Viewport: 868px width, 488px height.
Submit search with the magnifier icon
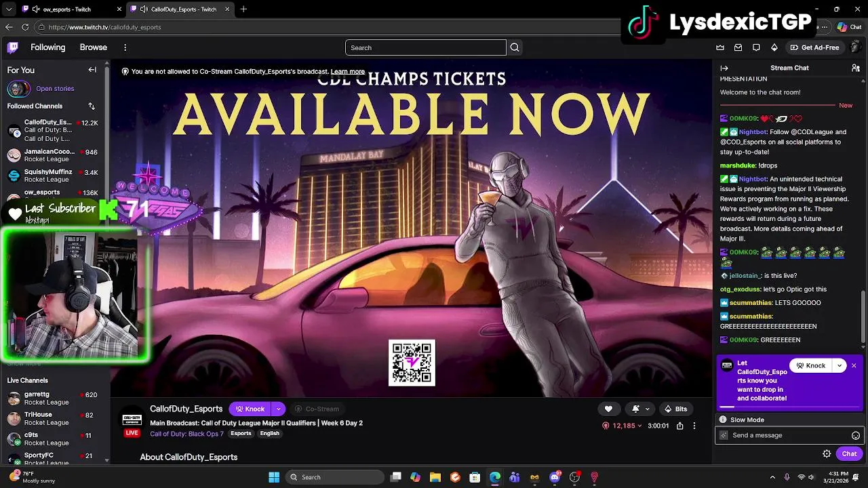click(x=515, y=47)
